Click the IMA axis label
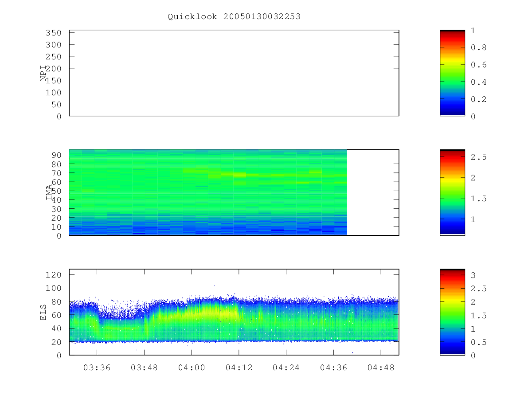Screen dimensions: 532x399 pos(50,192)
